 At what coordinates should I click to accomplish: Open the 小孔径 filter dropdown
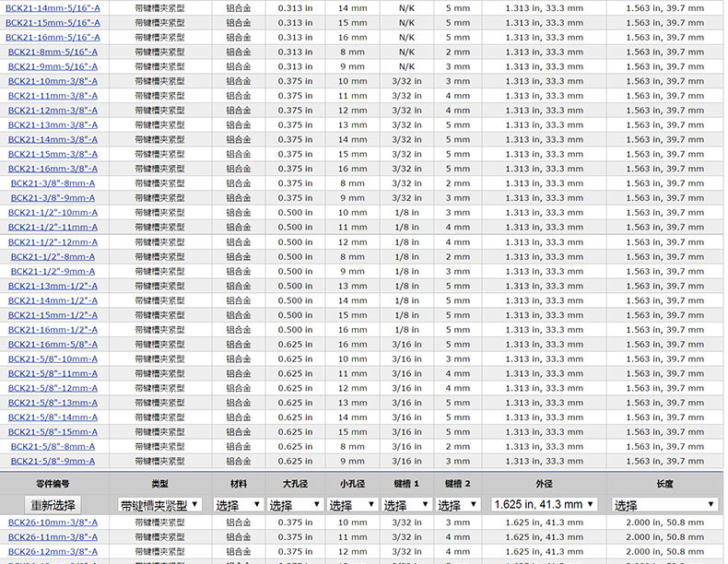351,505
